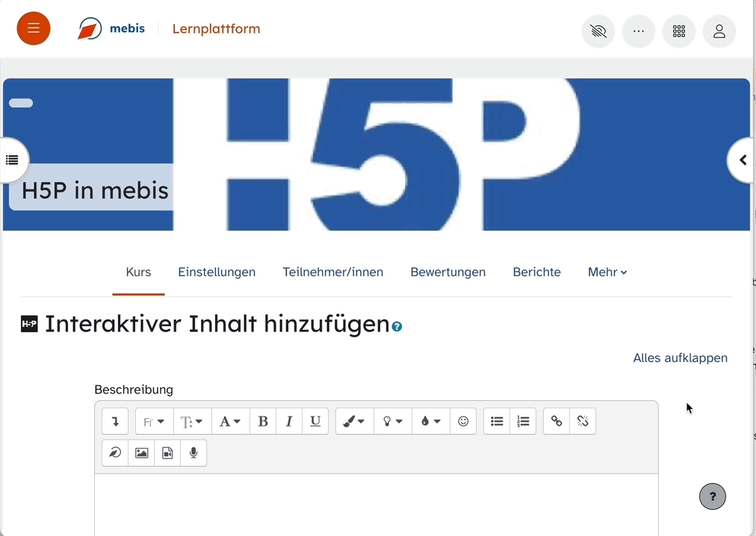Click the unordered bullet list icon
Viewport: 756px width, 536px height.
pyautogui.click(x=497, y=421)
